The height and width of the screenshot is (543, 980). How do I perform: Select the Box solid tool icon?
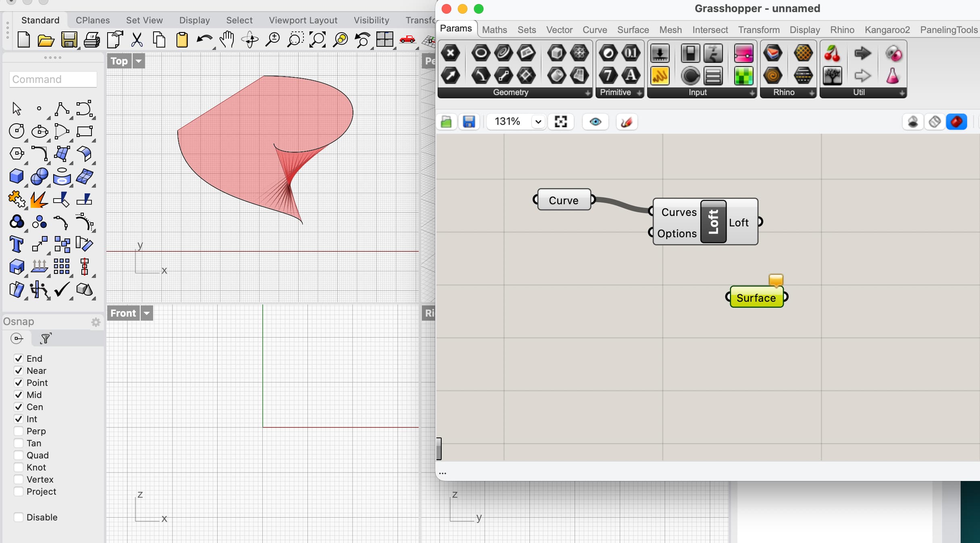tap(17, 176)
